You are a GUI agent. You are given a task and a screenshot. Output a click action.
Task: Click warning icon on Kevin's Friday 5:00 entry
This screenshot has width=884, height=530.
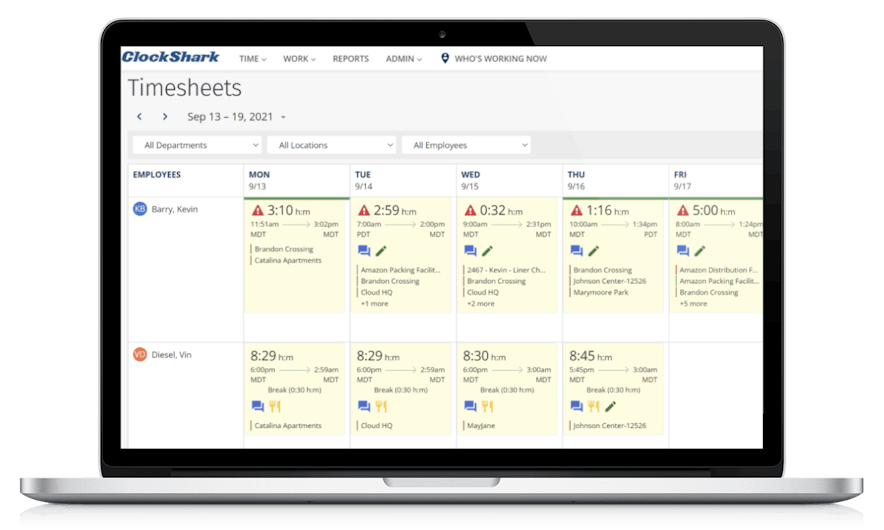pyautogui.click(x=683, y=210)
